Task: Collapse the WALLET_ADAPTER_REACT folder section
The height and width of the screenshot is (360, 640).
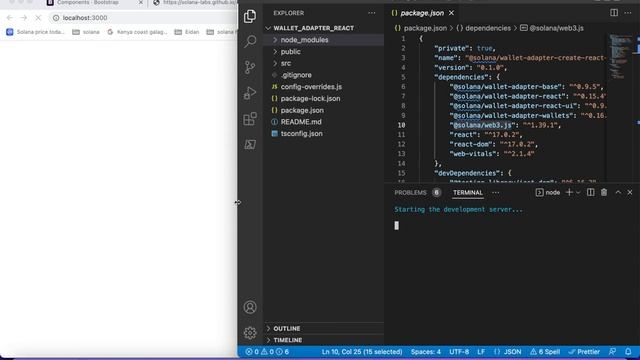Action: pos(323,28)
